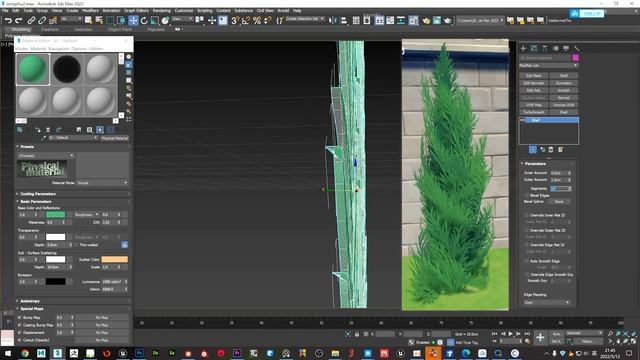This screenshot has width=640, height=360.
Task: Click the Redo arrow in main toolbar
Action: 19,20
